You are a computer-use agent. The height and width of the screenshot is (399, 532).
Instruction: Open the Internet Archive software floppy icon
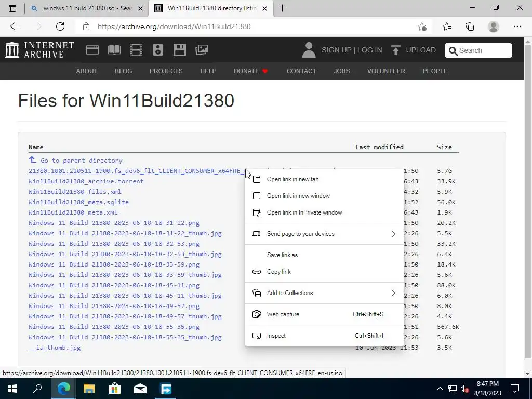(179, 50)
